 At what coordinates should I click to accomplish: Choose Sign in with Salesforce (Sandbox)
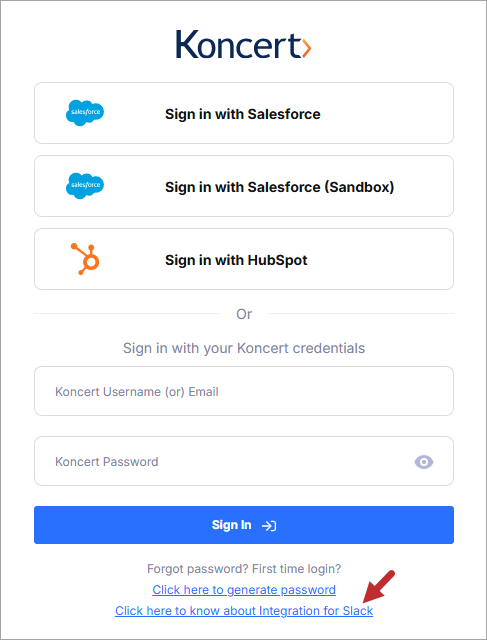coord(244,186)
